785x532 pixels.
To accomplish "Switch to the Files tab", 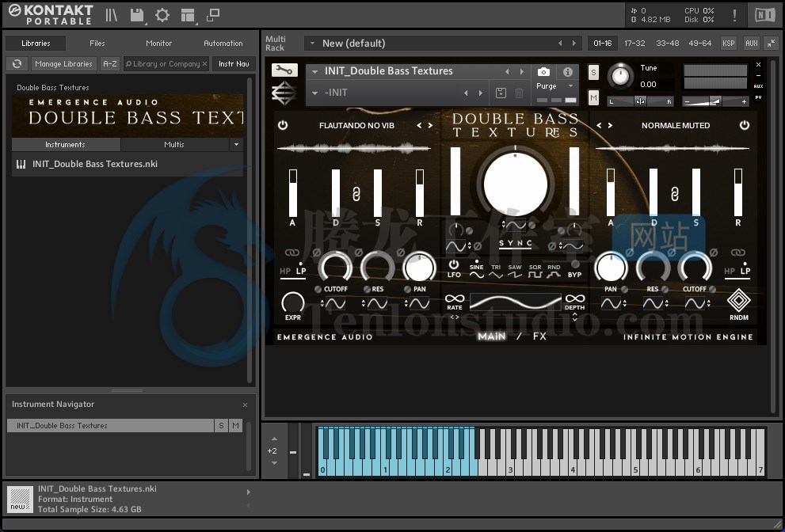I will [97, 43].
